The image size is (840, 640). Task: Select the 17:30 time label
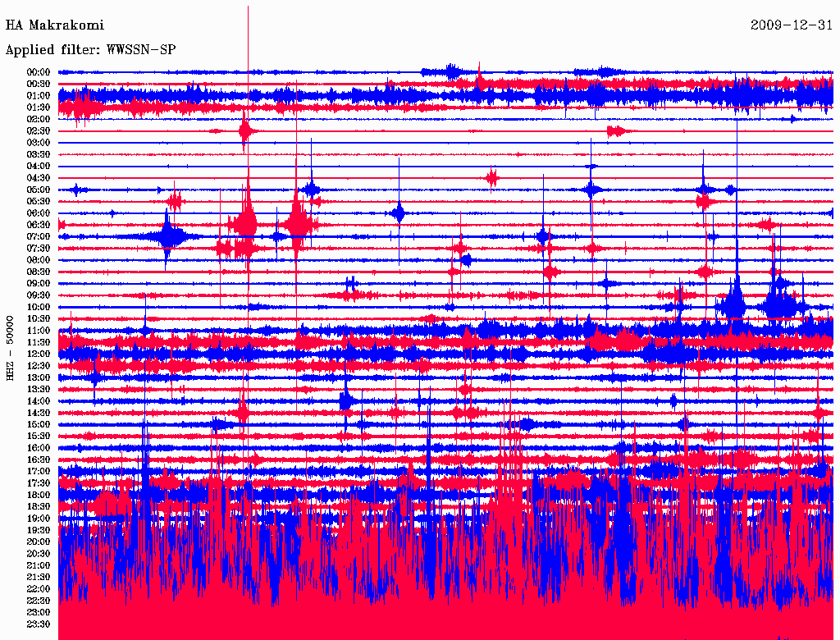[39, 483]
